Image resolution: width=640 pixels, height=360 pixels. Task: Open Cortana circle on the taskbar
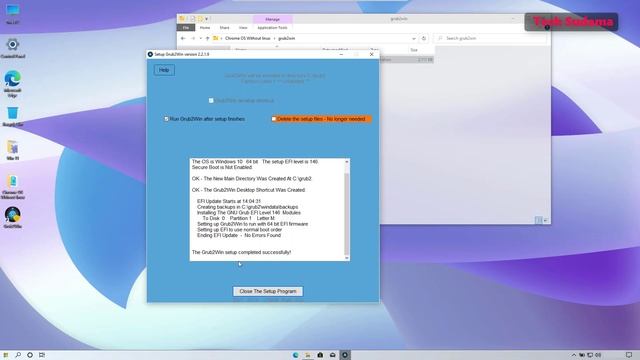coord(30,355)
